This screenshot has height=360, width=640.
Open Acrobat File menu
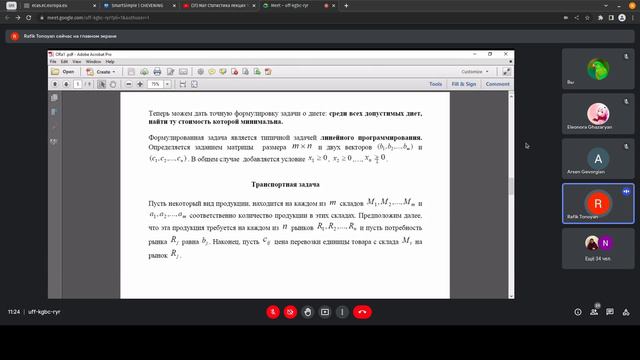53,62
